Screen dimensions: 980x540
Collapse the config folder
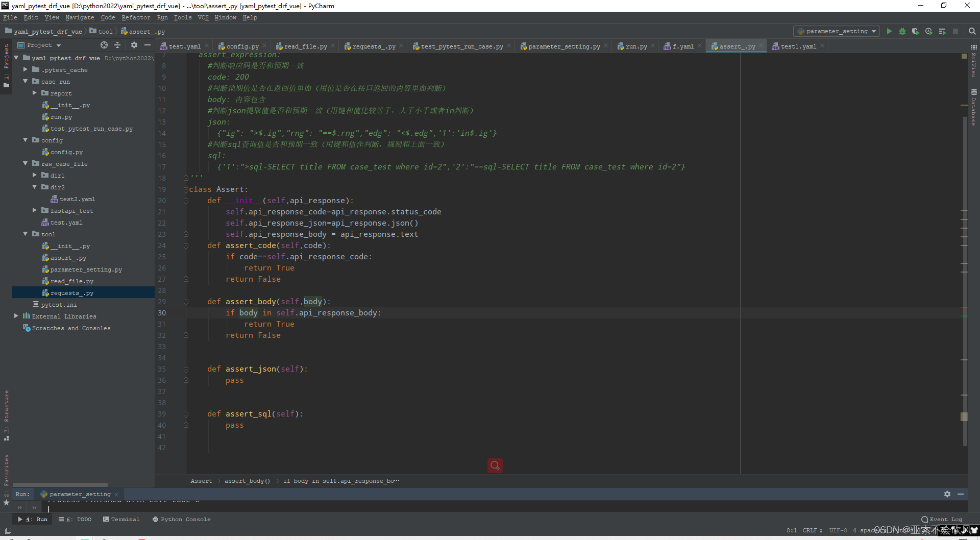pyautogui.click(x=26, y=140)
